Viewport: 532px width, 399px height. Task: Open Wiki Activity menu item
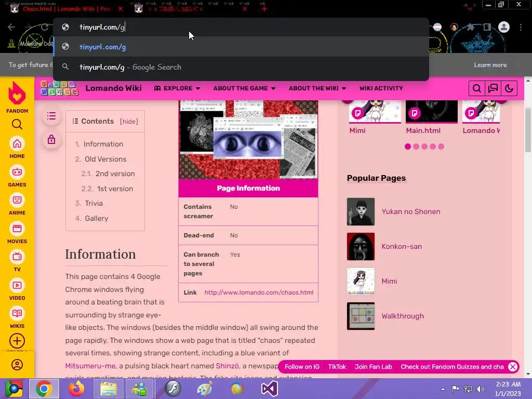(381, 88)
